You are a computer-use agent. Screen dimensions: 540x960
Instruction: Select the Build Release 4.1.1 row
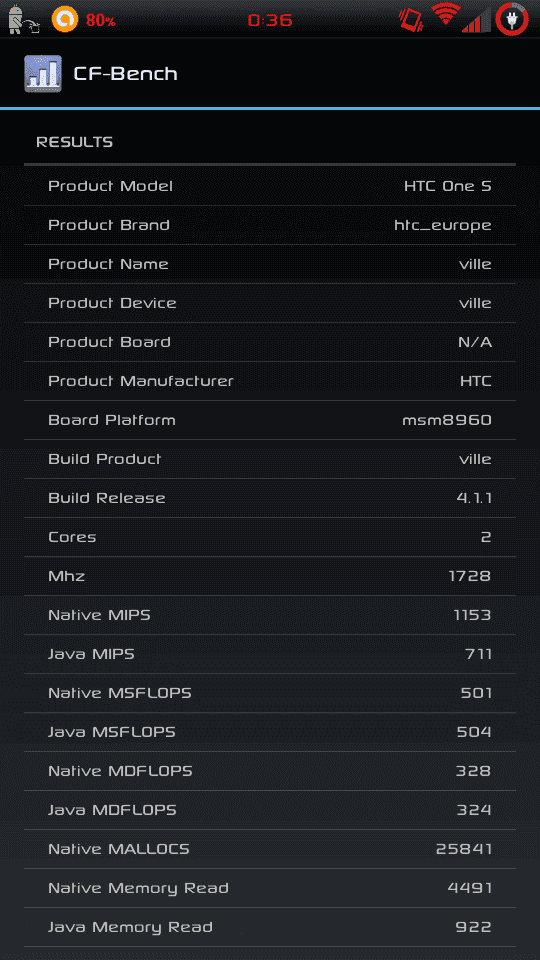(x=270, y=498)
